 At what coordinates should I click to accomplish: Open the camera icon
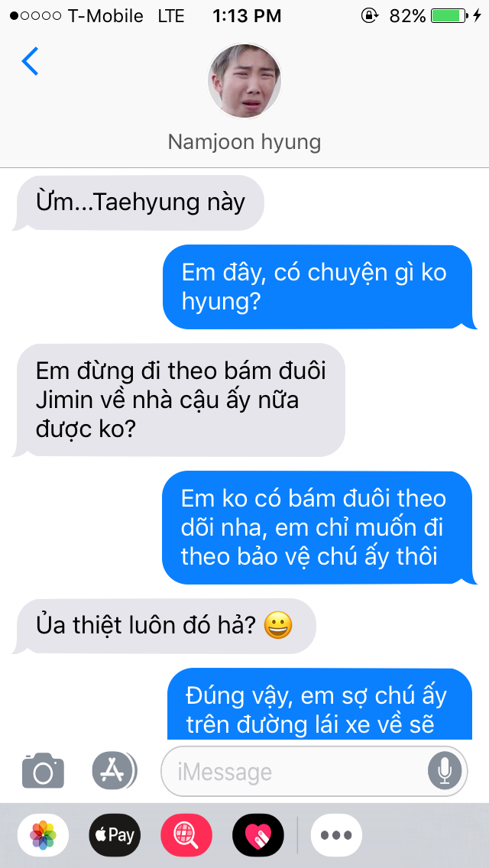click(44, 770)
